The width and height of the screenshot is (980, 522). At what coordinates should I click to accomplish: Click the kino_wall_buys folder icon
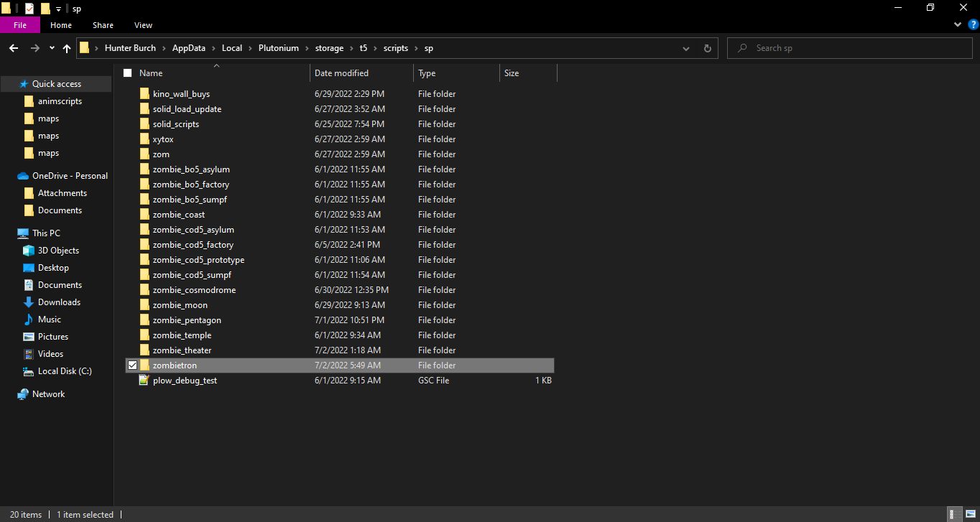144,94
